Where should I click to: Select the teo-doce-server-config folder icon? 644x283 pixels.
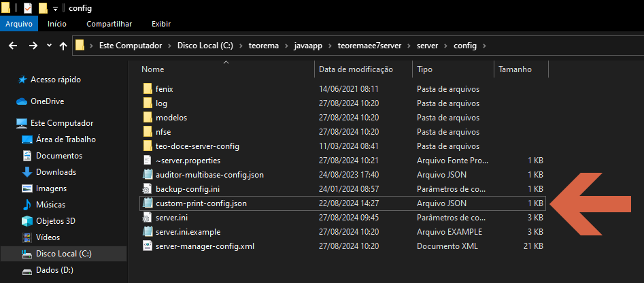point(148,146)
